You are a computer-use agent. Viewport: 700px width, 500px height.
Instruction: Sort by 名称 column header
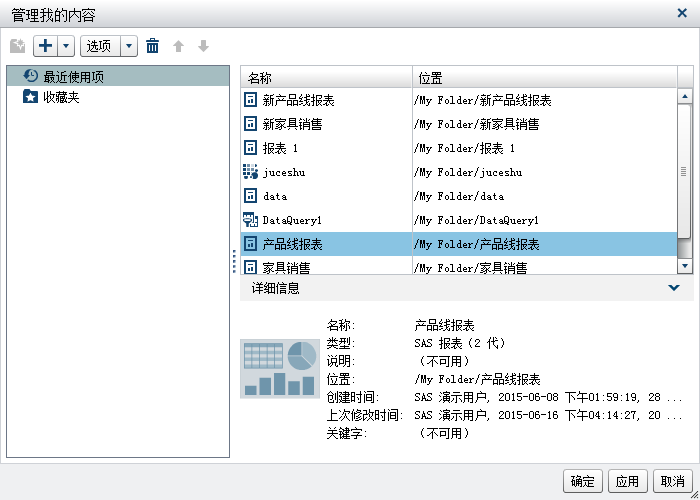(326, 77)
